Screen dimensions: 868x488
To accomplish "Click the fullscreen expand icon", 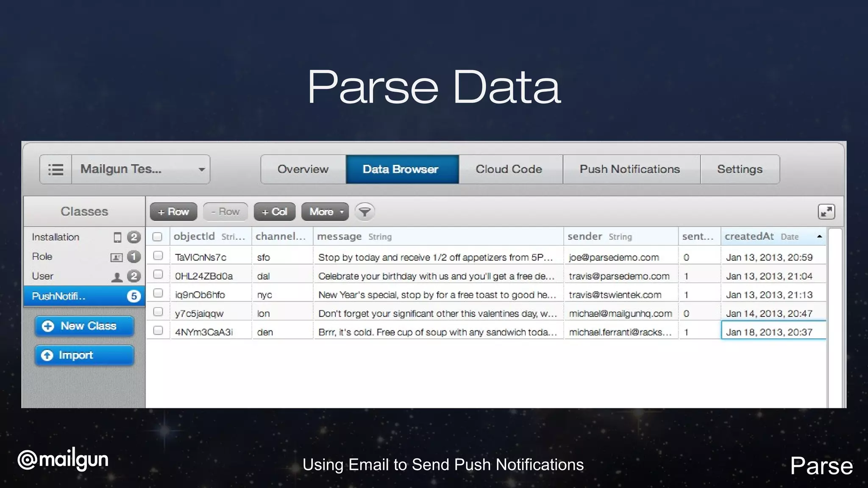I will point(826,212).
